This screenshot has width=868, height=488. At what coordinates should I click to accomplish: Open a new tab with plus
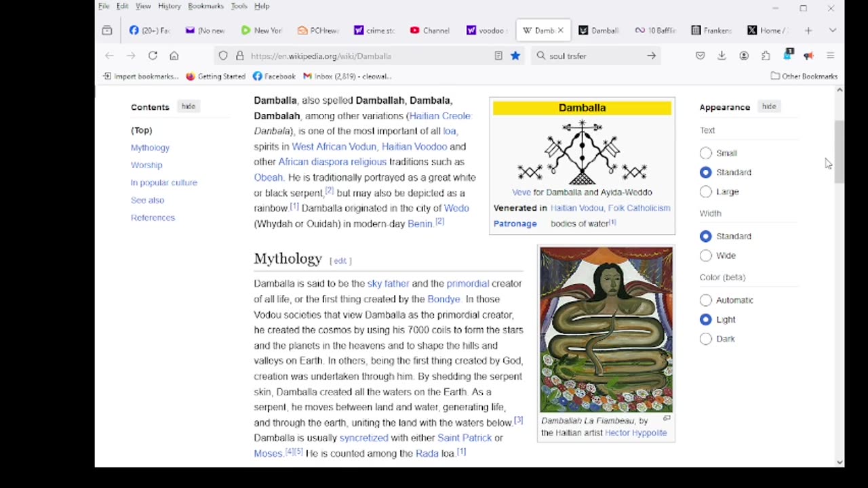[x=808, y=30]
